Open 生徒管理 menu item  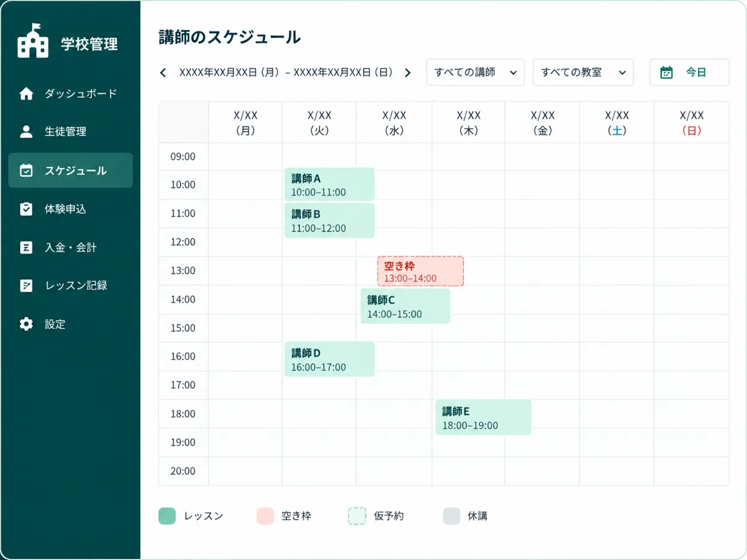70,132
